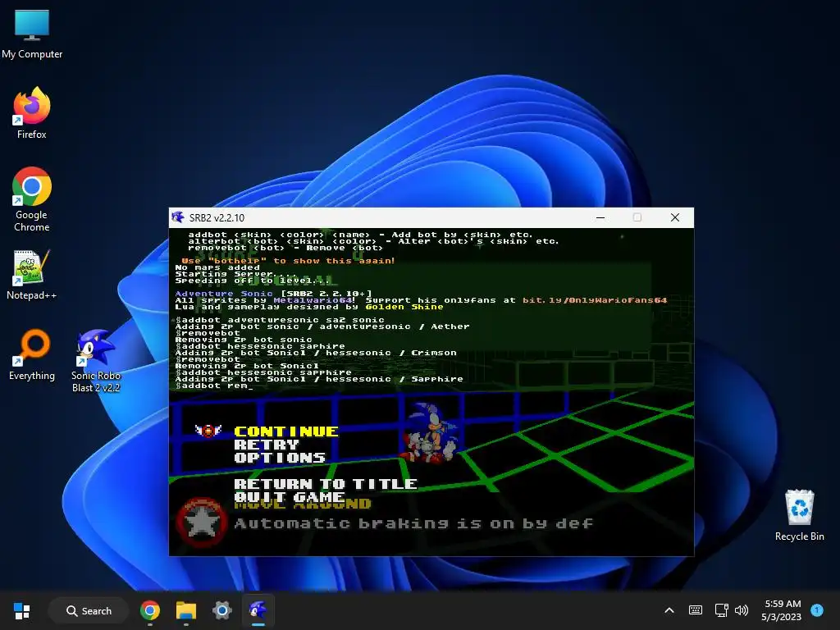The image size is (840, 630).
Task: Open the Notepad++ desktop shortcut
Action: (x=32, y=274)
